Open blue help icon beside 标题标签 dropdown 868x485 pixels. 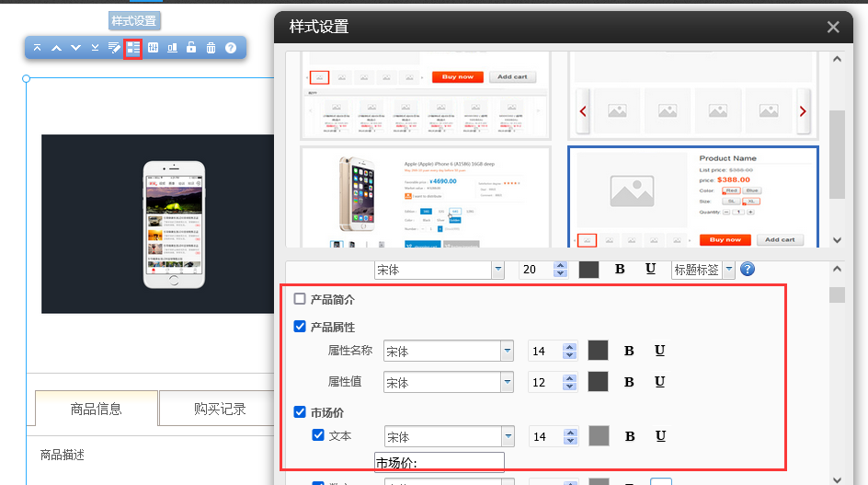(x=748, y=269)
